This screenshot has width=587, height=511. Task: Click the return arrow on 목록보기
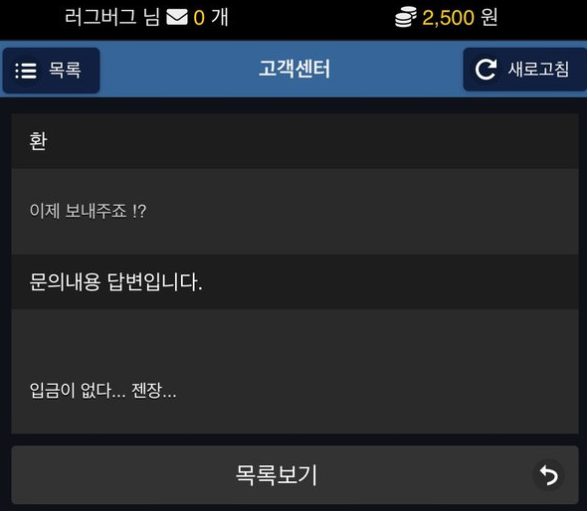tap(548, 475)
